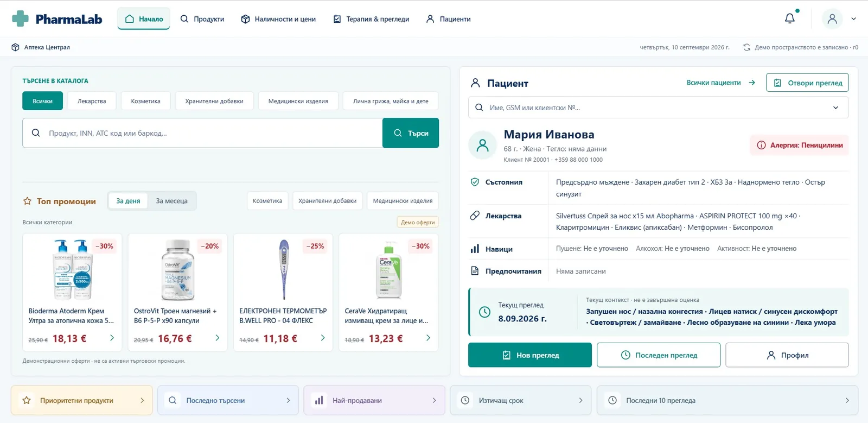Viewport: 868px width, 423px height.
Task: Click the patient heading person icon
Action: click(475, 83)
